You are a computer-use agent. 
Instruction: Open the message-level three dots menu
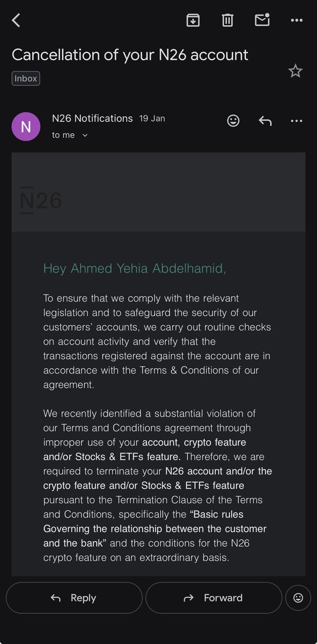(297, 121)
